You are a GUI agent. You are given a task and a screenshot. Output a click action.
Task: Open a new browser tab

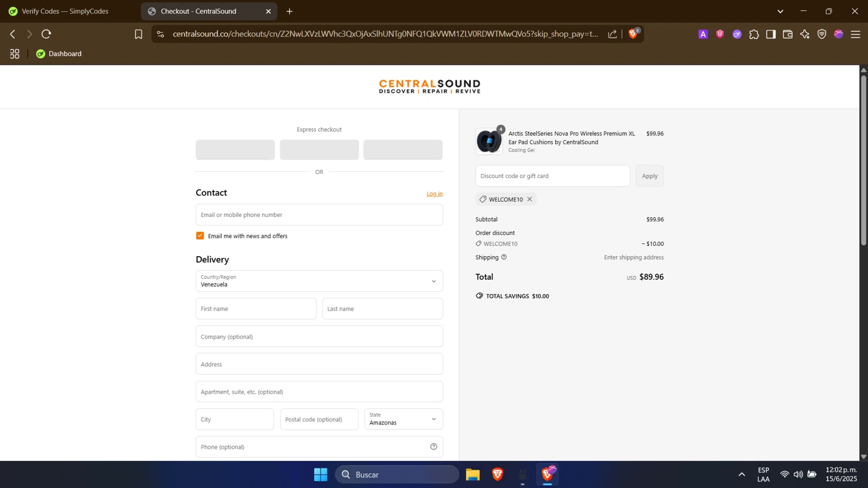[289, 11]
